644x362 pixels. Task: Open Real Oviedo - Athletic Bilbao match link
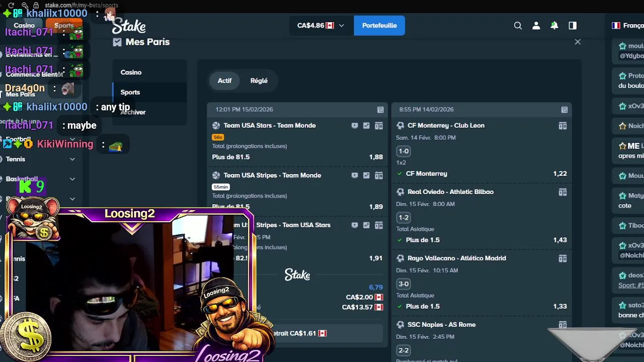pos(450,192)
